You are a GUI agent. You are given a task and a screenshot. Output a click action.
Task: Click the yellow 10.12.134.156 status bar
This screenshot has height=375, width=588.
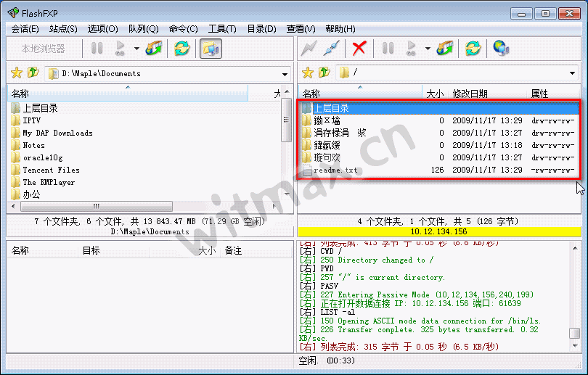tap(439, 231)
